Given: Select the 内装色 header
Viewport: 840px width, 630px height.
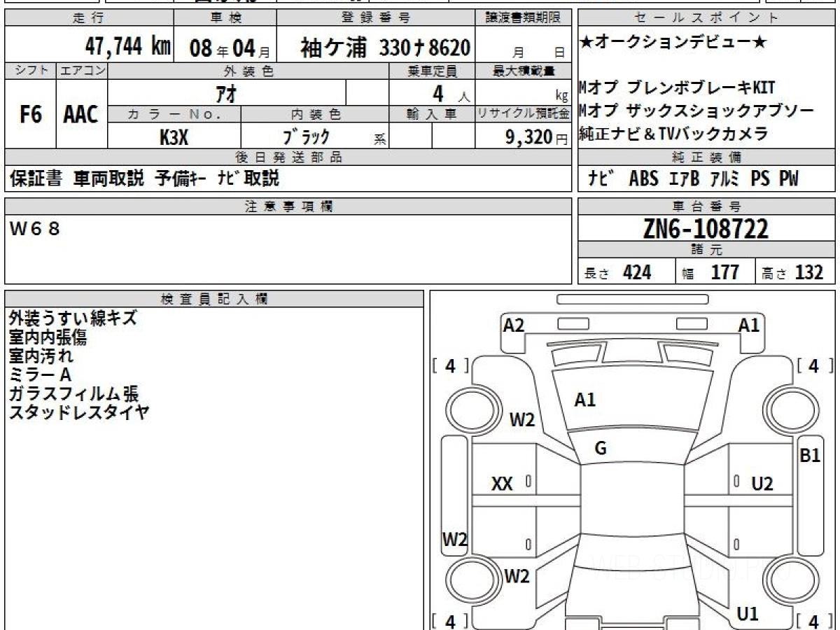Looking at the screenshot, I should pos(315,114).
